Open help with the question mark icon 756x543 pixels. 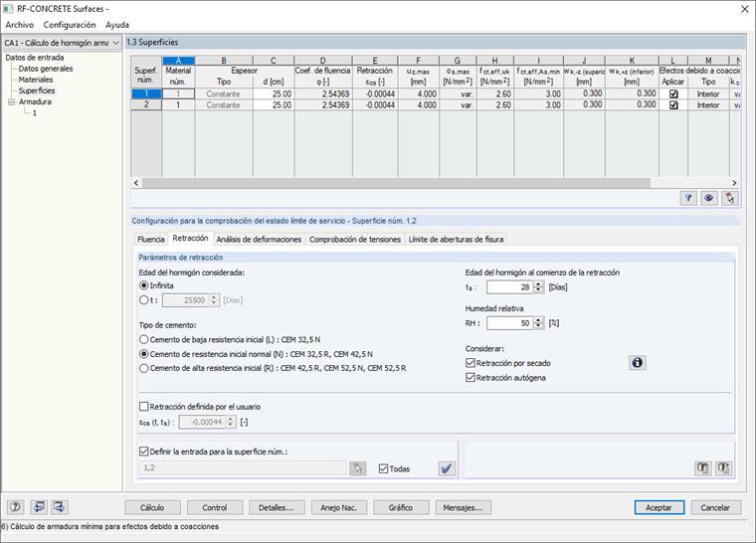(x=16, y=507)
